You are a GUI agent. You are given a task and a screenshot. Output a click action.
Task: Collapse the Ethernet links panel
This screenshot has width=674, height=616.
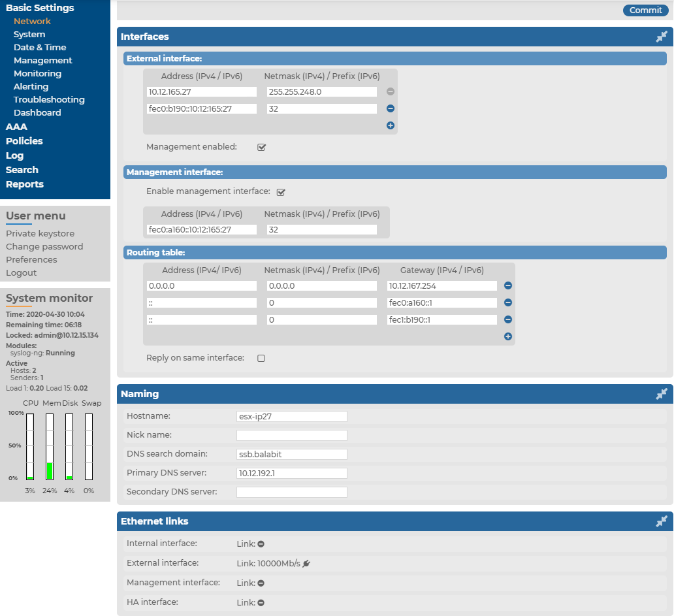[x=662, y=521]
